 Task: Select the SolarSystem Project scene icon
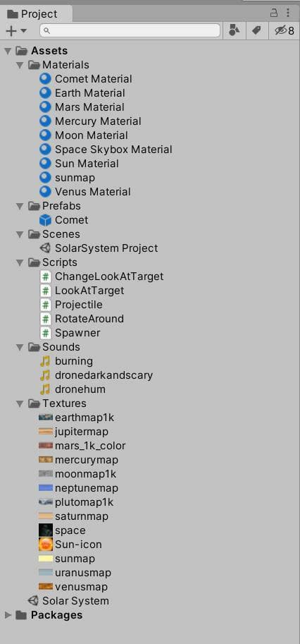46,248
